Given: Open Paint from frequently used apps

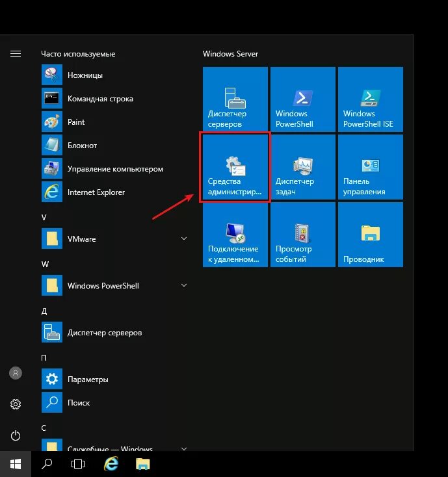Looking at the screenshot, I should point(114,122).
